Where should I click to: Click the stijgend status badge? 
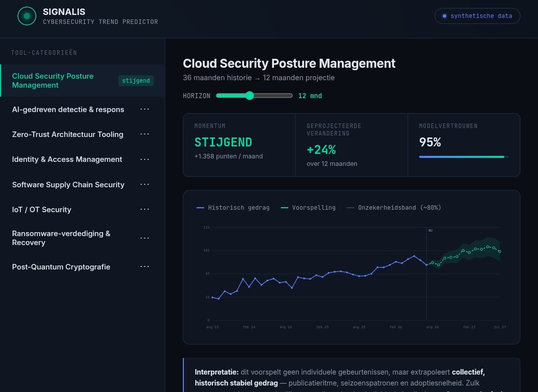pyautogui.click(x=136, y=81)
